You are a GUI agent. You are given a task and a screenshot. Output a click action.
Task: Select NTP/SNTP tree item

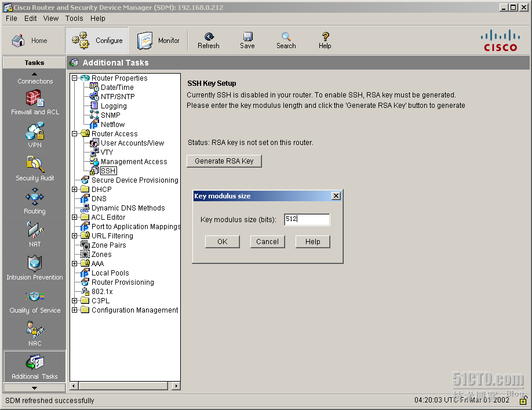118,96
